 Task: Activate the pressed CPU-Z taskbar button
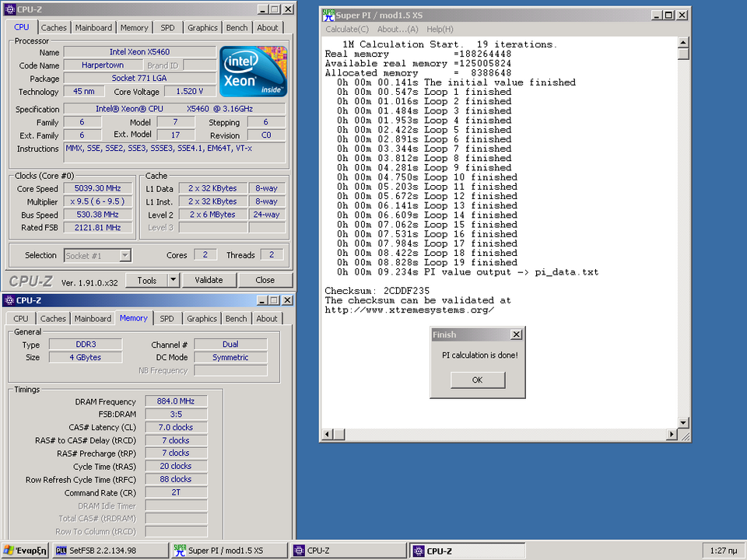[468, 551]
